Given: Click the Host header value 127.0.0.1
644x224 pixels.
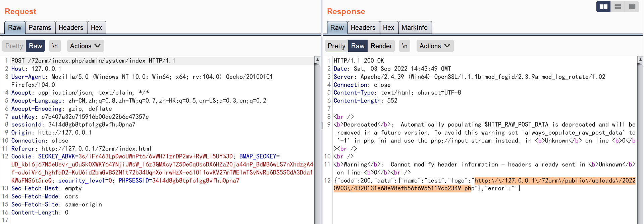Looking at the screenshot, I should tap(46, 69).
